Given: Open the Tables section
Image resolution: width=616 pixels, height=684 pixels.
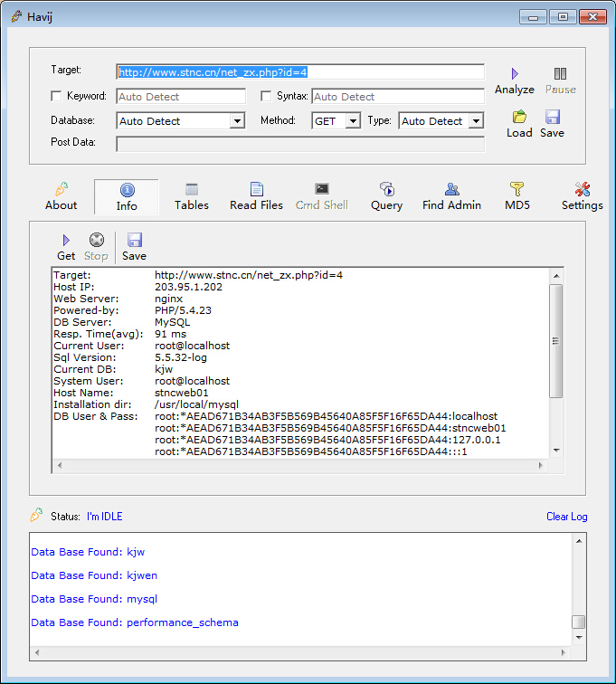Looking at the screenshot, I should click(192, 196).
